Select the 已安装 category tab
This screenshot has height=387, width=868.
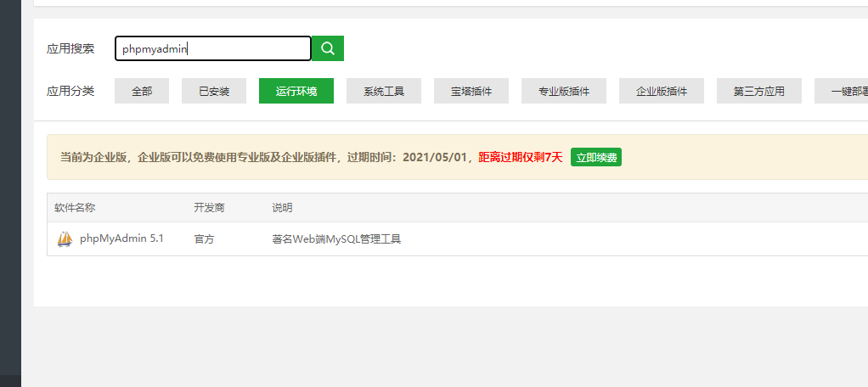214,91
